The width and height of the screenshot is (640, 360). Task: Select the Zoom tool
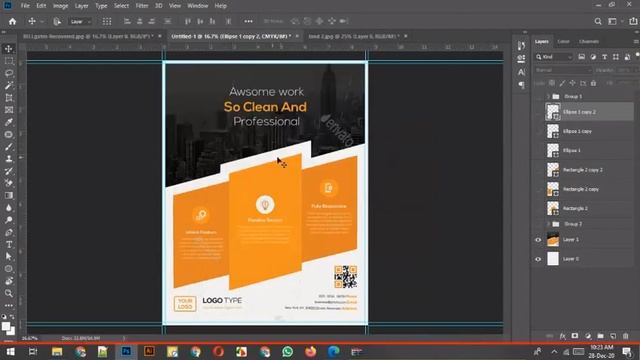[x=9, y=293]
